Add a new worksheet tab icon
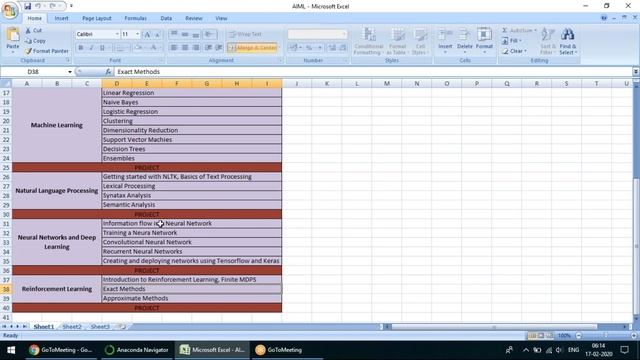This screenshot has height=360, width=640. 122,327
